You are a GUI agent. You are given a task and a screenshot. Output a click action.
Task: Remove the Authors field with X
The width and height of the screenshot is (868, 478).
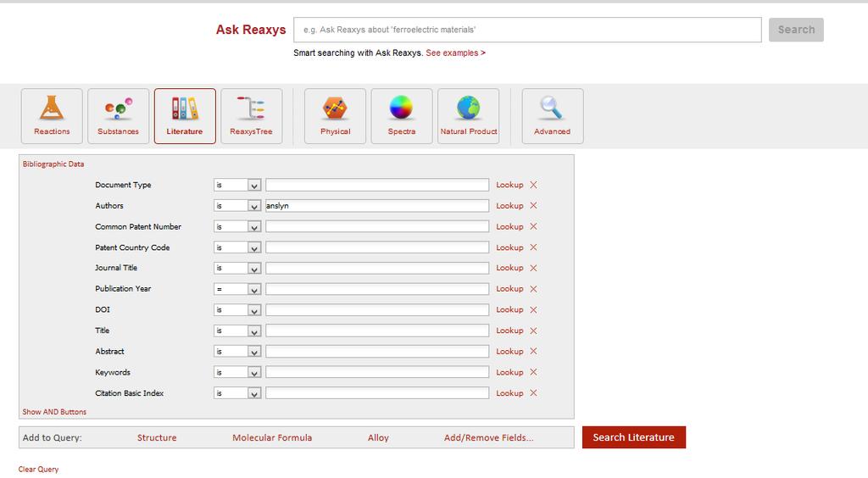click(534, 205)
